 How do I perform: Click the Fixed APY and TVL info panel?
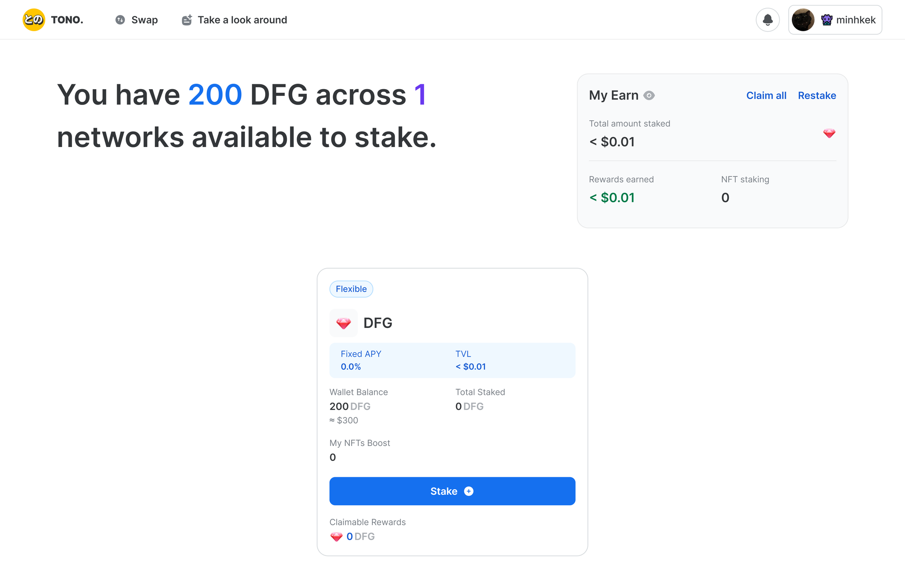pyautogui.click(x=452, y=360)
